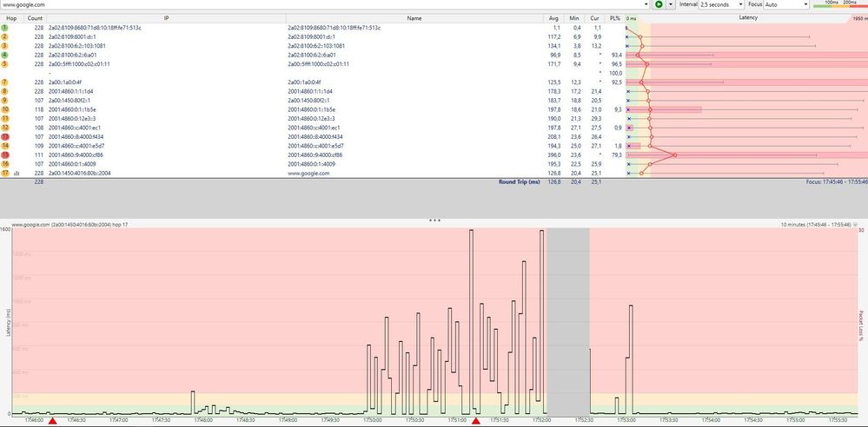Click the Cur column header
Screen dimensions: 868x427
tap(594, 18)
